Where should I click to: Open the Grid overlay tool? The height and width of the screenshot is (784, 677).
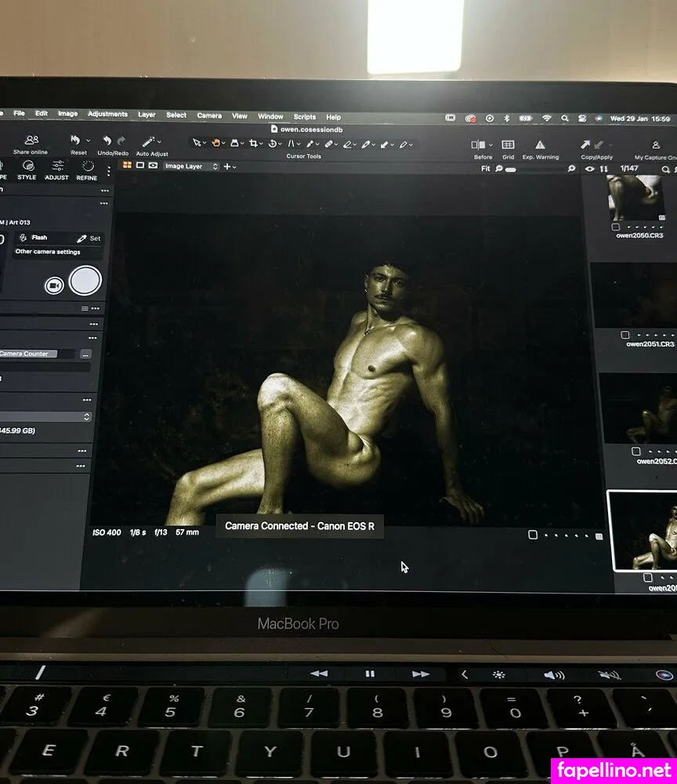[507, 144]
